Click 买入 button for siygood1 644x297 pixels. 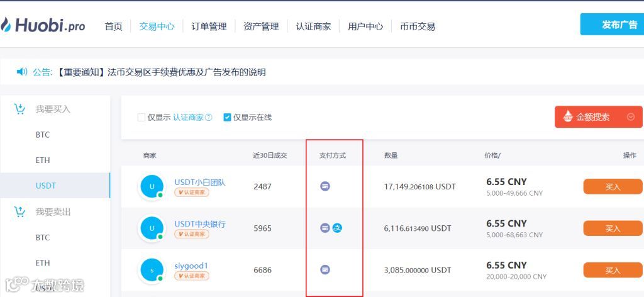[613, 270]
